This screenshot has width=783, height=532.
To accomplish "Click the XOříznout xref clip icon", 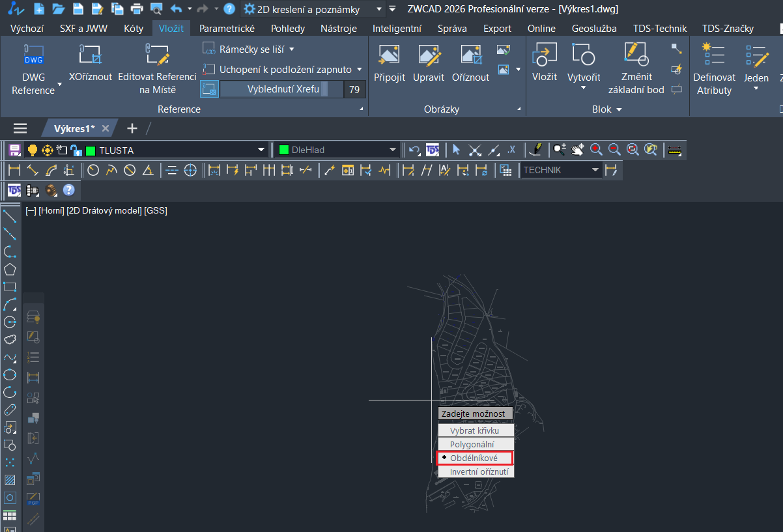I will [91, 56].
